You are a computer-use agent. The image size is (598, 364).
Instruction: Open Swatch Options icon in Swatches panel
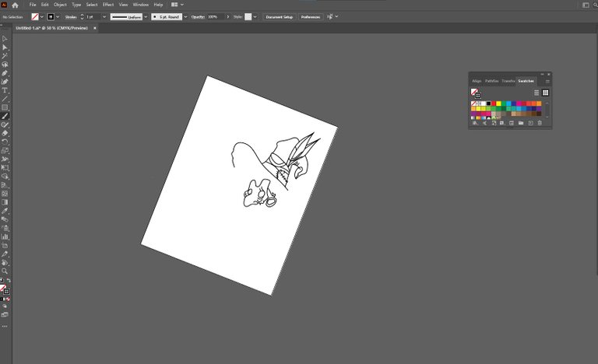click(x=512, y=123)
